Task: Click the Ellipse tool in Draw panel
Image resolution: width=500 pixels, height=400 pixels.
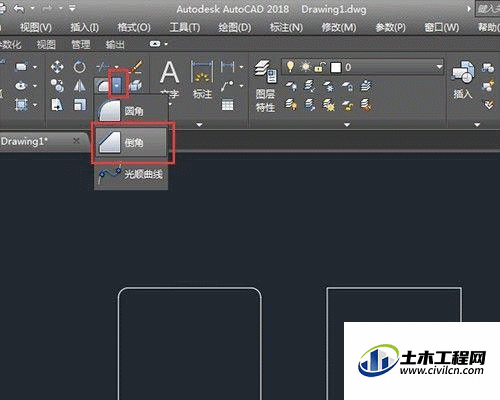Action: (x=21, y=86)
